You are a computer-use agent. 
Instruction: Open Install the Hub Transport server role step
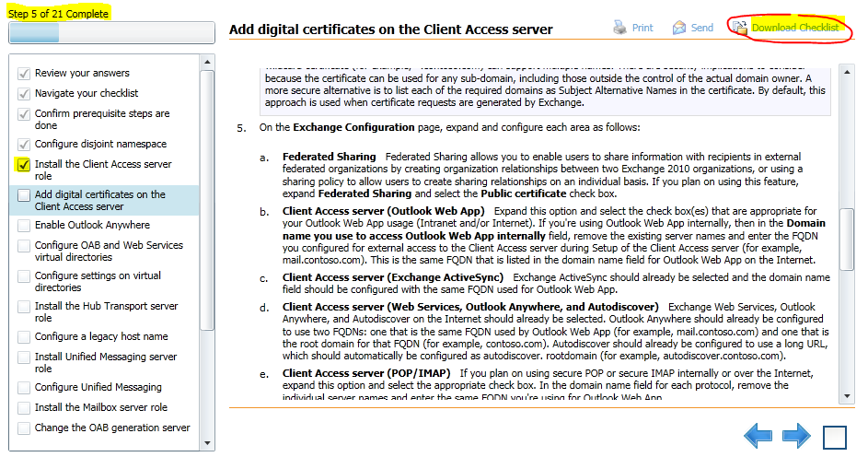[x=106, y=311]
